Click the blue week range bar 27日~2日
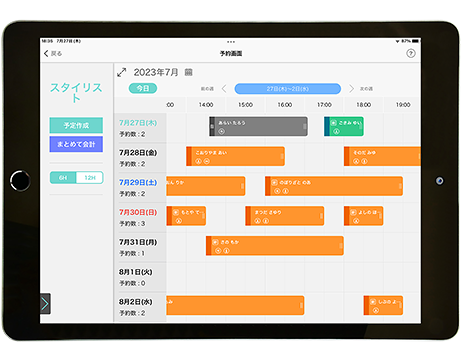 [x=288, y=89]
